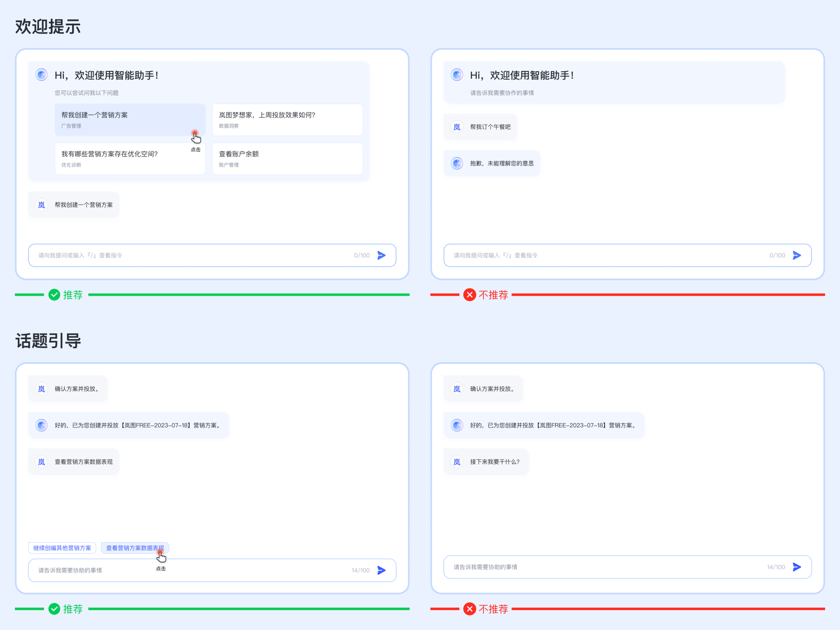Screen dimensions: 840x630
Task: Focus the input box under "帮我创建一个营销方案" bubble
Action: (192, 255)
